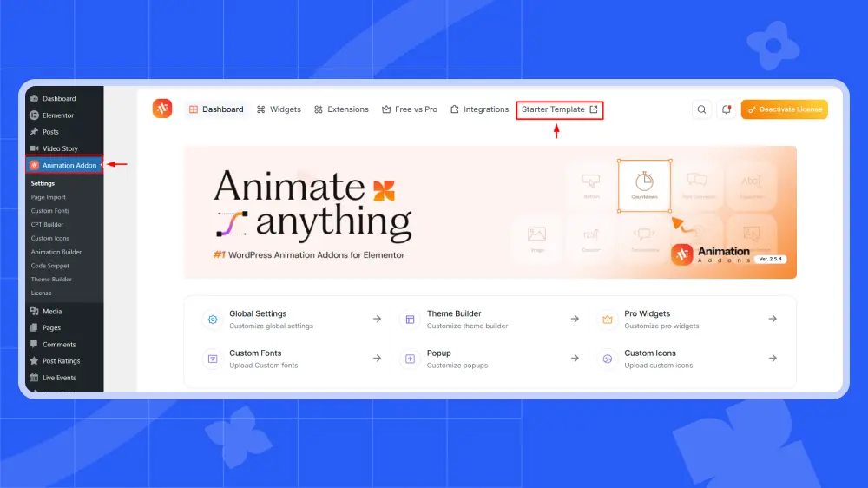Image resolution: width=868 pixels, height=488 pixels.
Task: Click the Popup upload icon
Action: (x=410, y=359)
